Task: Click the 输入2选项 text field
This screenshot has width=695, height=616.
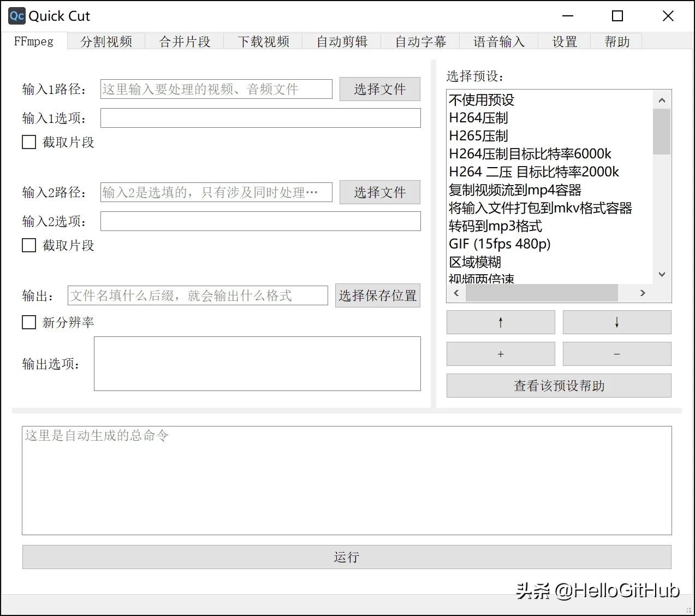Action: [260, 221]
